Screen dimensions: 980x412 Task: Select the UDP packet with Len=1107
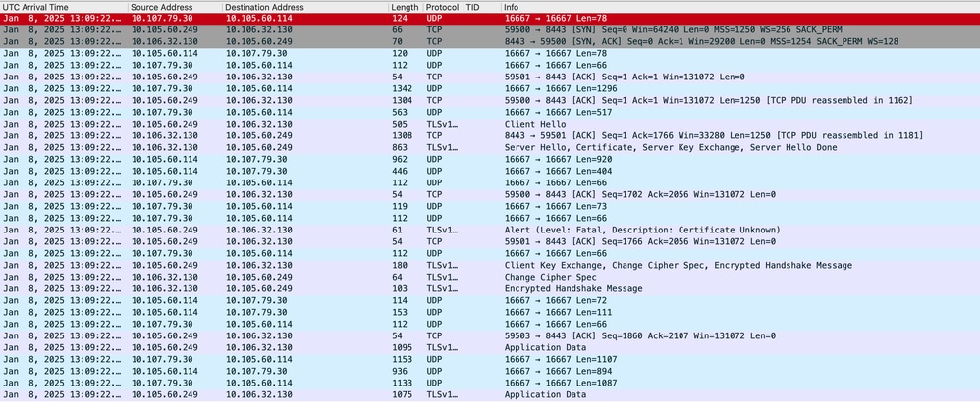pyautogui.click(x=490, y=359)
